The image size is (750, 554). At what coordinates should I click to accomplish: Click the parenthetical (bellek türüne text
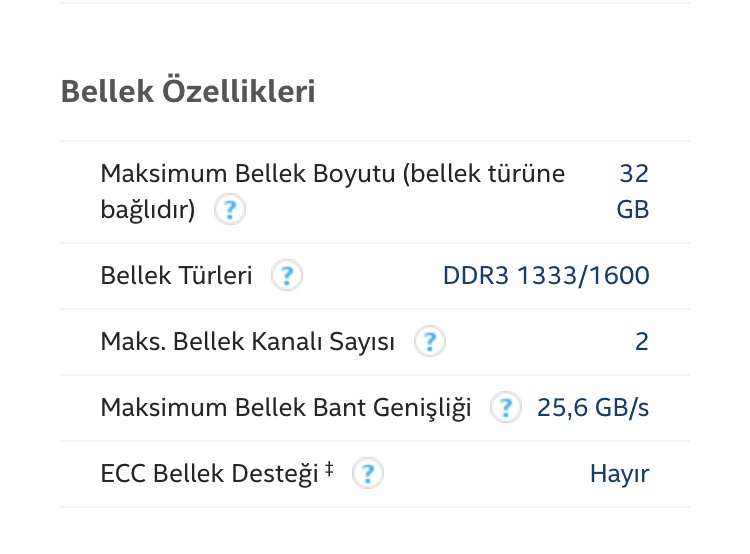coord(484,173)
